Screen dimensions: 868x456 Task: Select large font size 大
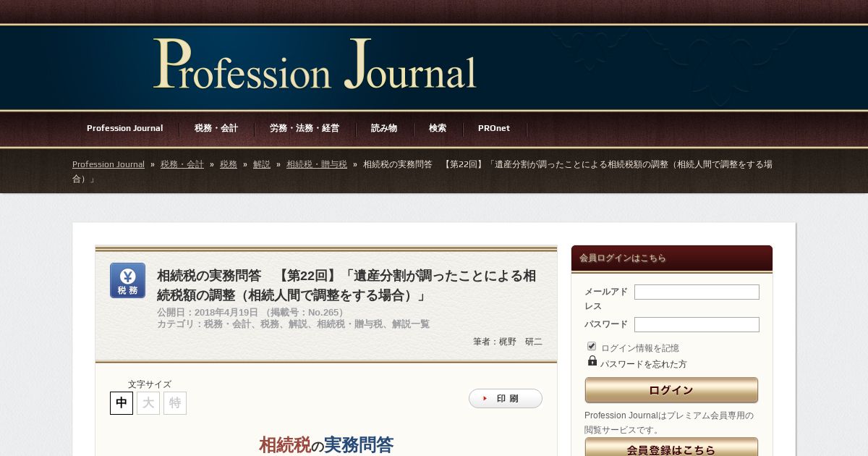pyautogui.click(x=148, y=403)
